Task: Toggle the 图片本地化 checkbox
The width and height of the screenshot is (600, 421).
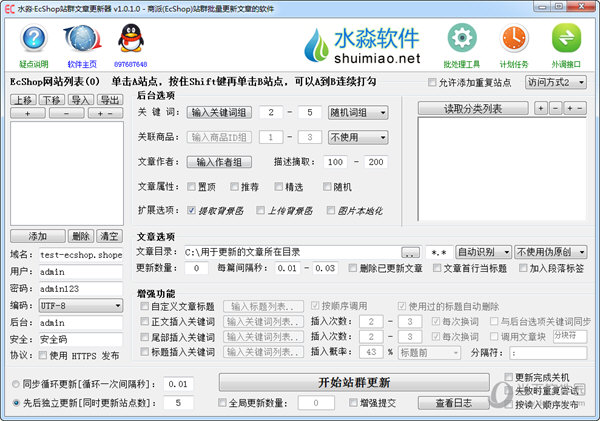Action: [331, 210]
